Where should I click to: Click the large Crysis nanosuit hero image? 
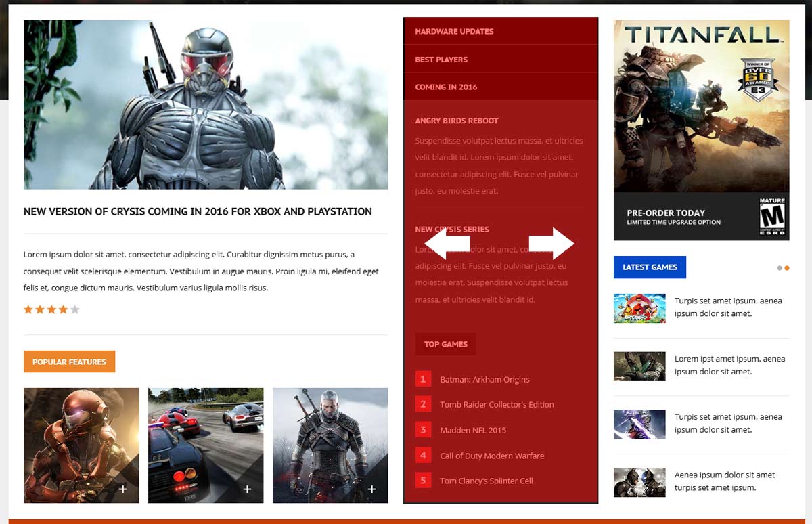click(206, 104)
